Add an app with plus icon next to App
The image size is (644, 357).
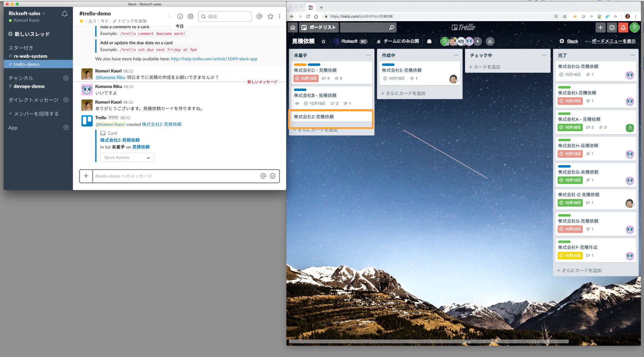point(66,128)
